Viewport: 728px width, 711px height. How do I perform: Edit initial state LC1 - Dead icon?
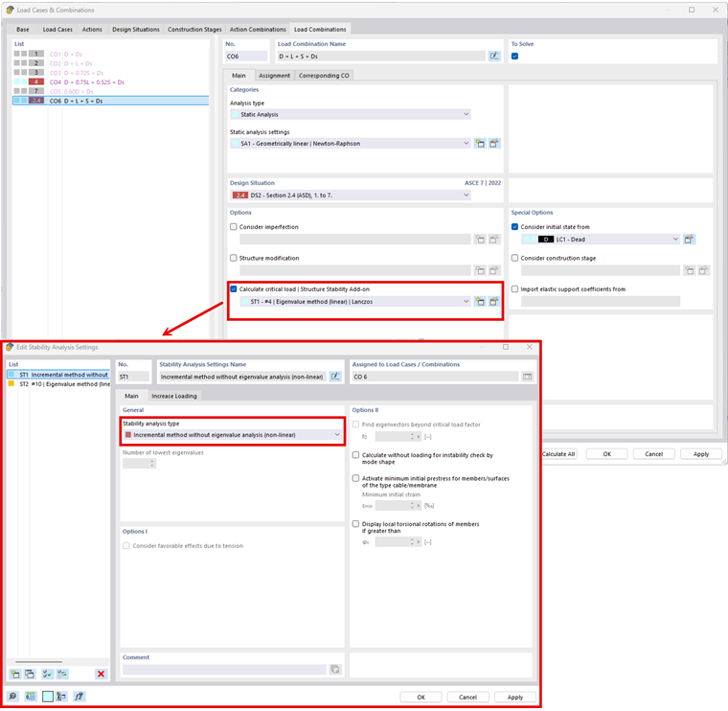[689, 240]
